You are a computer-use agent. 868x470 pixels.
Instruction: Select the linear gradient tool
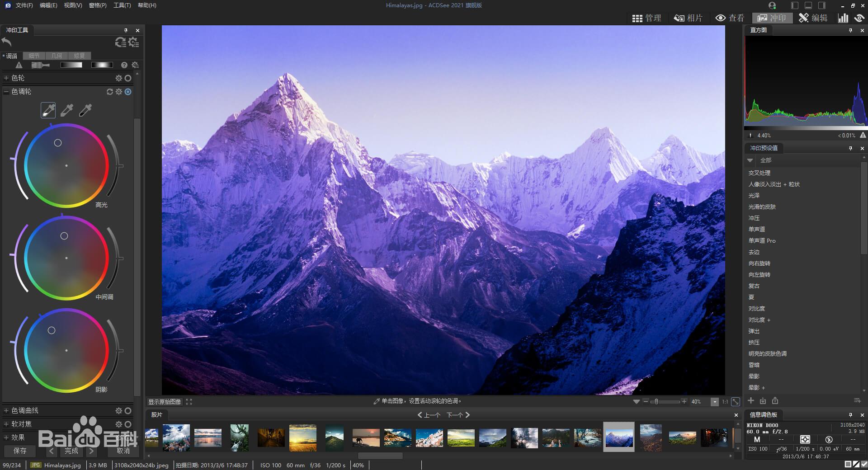pos(71,65)
